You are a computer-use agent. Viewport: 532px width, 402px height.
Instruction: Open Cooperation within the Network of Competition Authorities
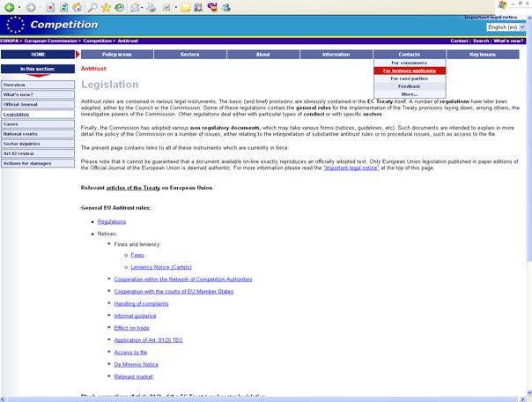(183, 279)
